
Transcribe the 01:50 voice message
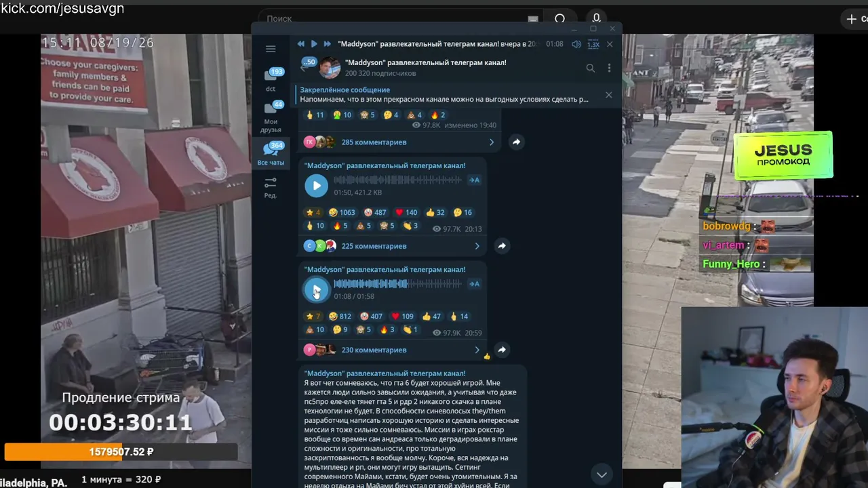475,180
